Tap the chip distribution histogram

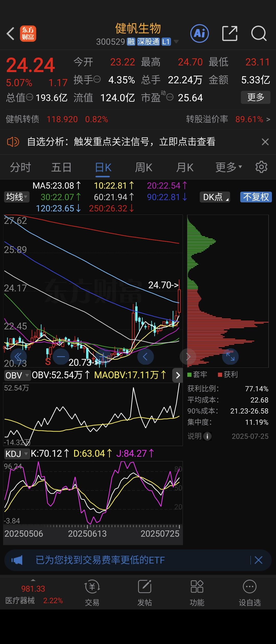(x=228, y=291)
